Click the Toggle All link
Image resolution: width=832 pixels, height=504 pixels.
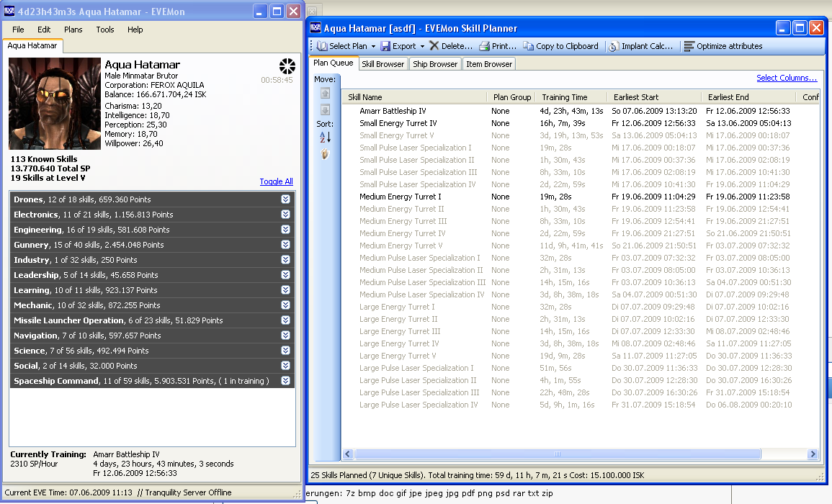pyautogui.click(x=276, y=181)
